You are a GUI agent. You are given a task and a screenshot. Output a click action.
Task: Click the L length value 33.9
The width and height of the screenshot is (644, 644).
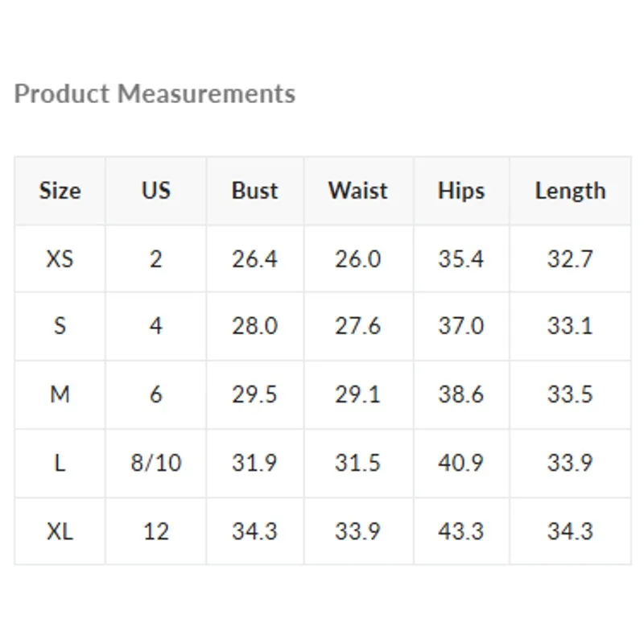570,463
